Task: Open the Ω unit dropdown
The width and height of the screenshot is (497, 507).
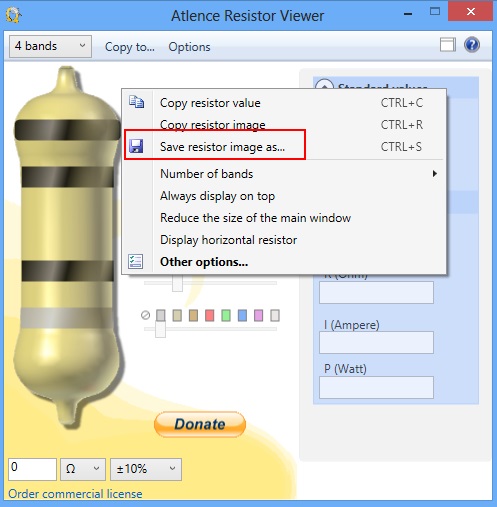Action: tap(83, 469)
